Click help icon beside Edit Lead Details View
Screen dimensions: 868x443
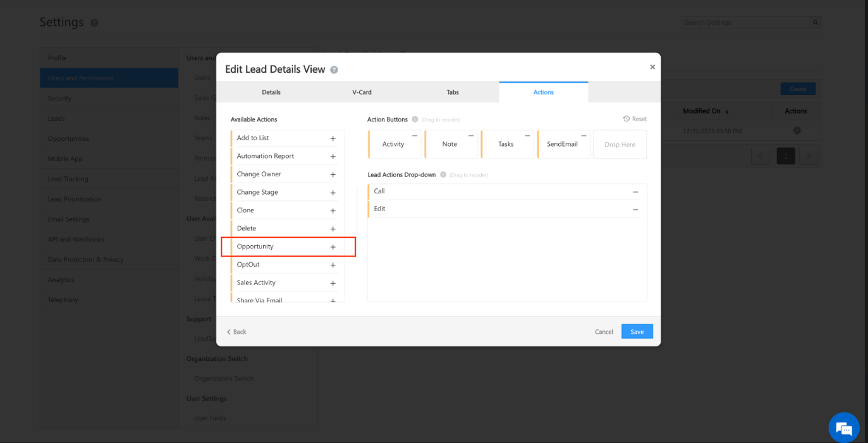(x=334, y=70)
